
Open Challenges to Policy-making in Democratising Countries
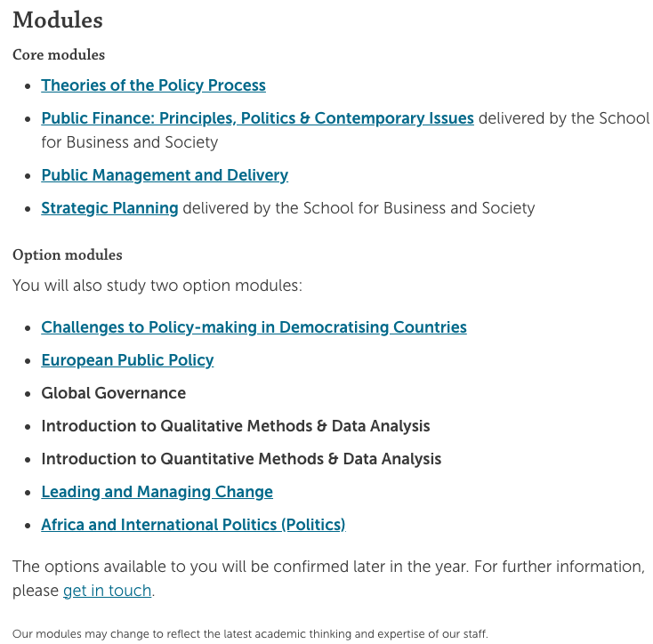[x=254, y=327]
